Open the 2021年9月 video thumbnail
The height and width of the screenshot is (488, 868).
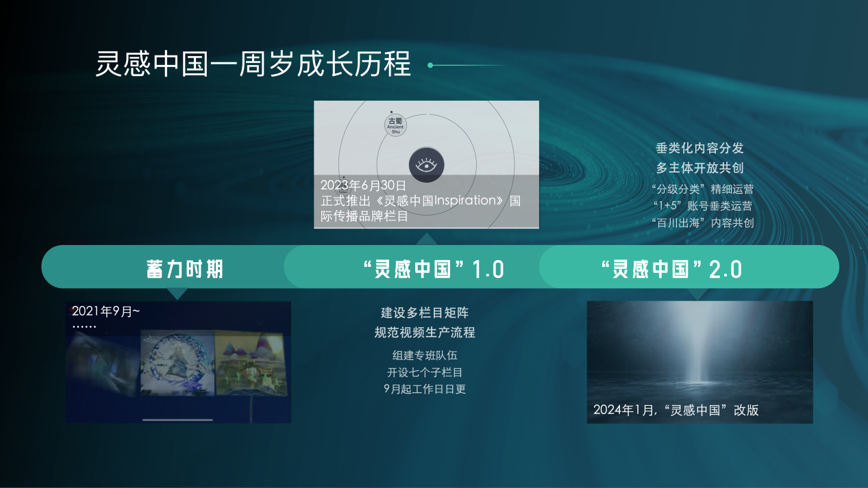[178, 363]
